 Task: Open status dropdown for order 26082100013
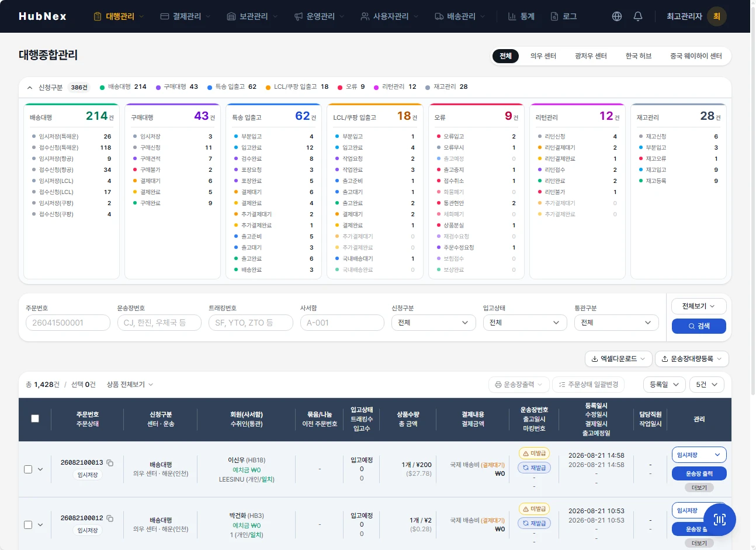point(699,455)
